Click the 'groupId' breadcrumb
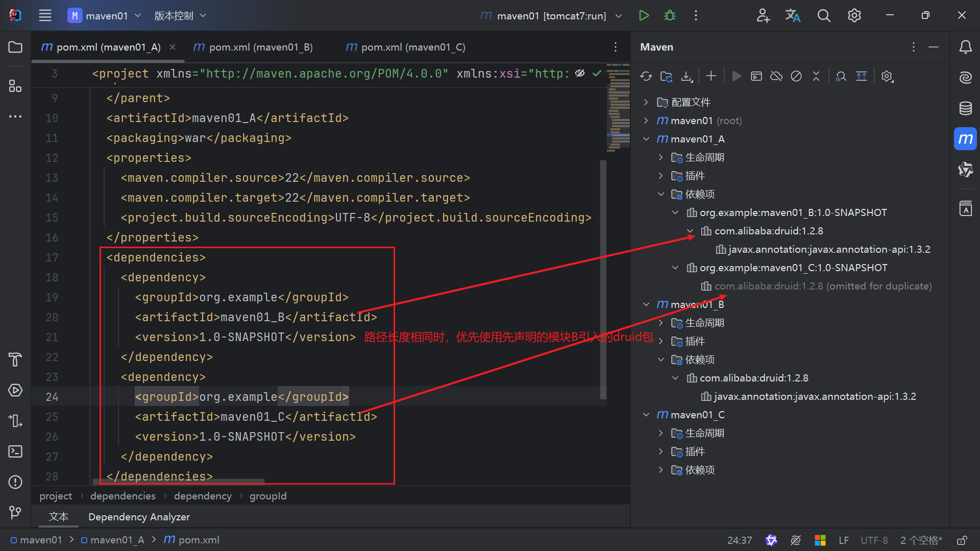 268,496
